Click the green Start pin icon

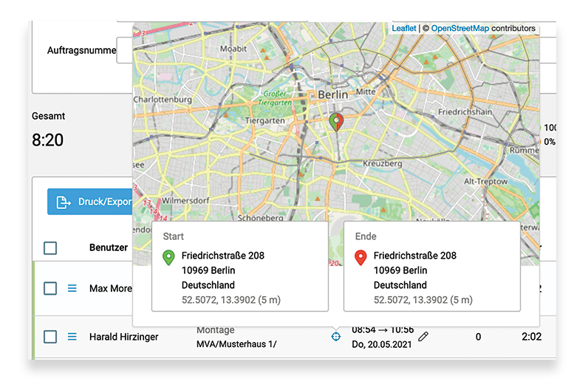168,258
